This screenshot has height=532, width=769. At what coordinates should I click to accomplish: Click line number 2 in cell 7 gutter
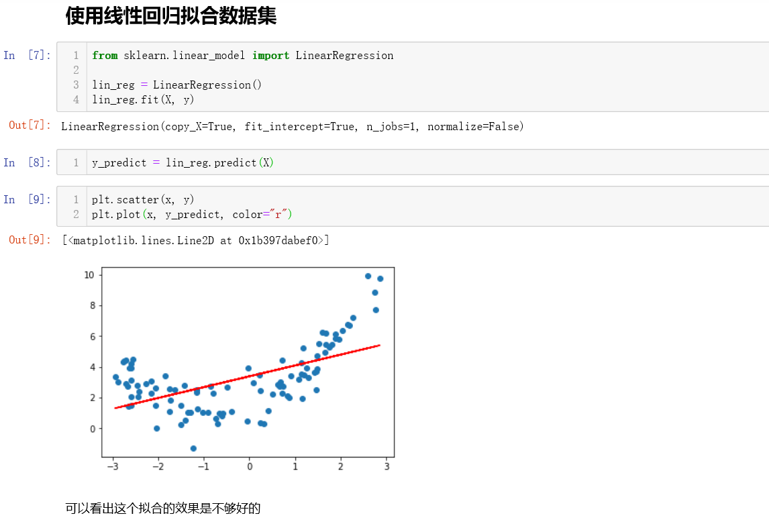(x=76, y=70)
